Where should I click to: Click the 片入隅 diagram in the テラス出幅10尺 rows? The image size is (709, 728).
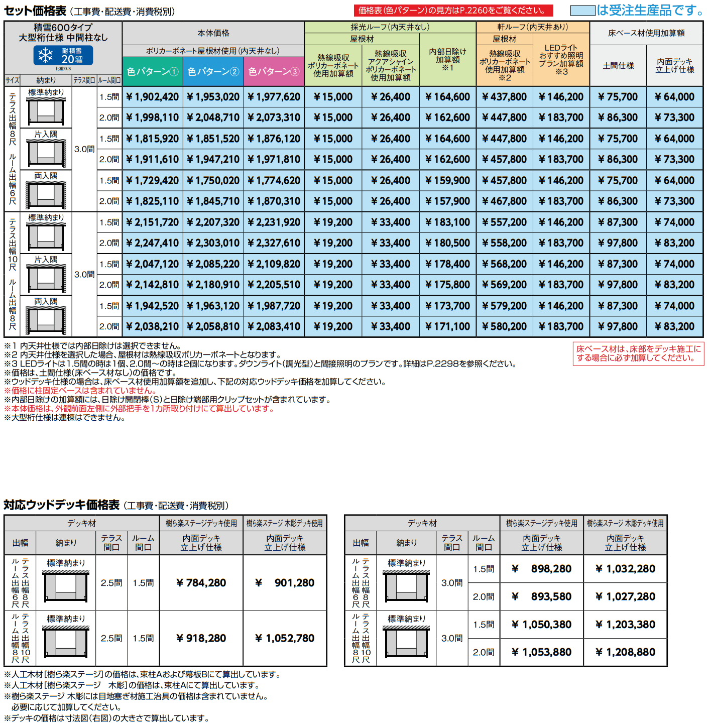[46, 278]
